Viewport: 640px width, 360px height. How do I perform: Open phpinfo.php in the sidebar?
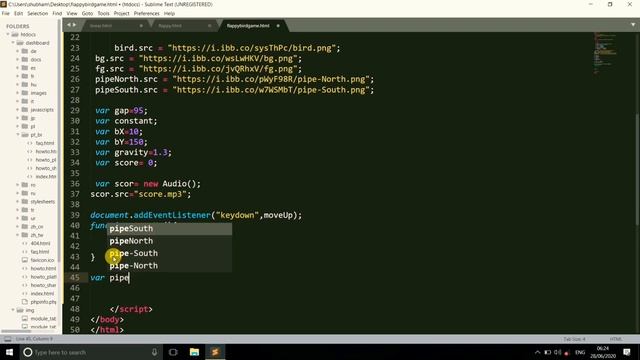[x=43, y=302]
